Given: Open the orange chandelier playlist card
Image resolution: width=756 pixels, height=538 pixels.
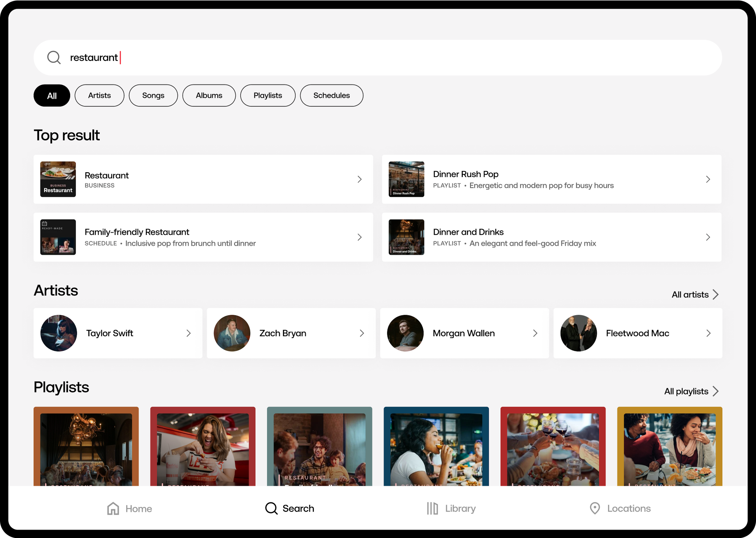Looking at the screenshot, I should click(x=86, y=446).
